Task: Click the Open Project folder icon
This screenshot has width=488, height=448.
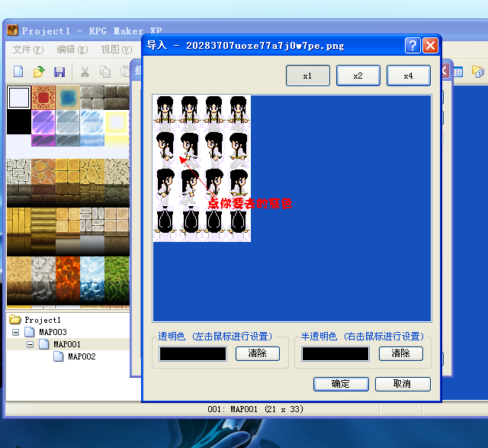Action: (39, 72)
